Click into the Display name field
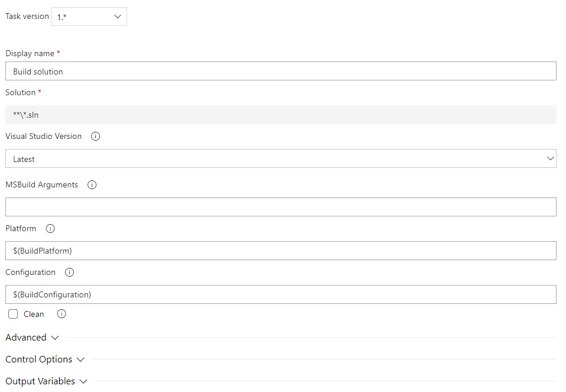566x392 pixels. coord(280,71)
